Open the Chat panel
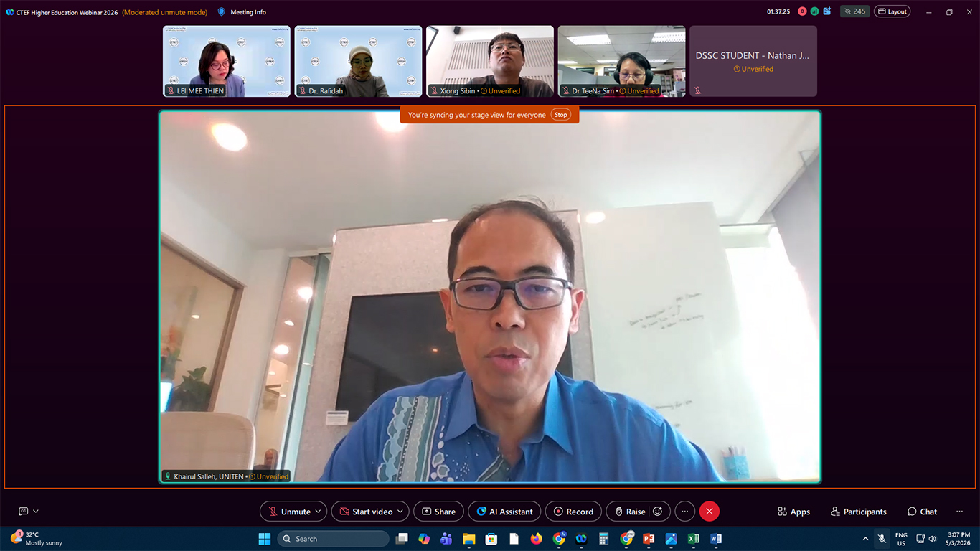This screenshot has width=980, height=551. click(922, 511)
